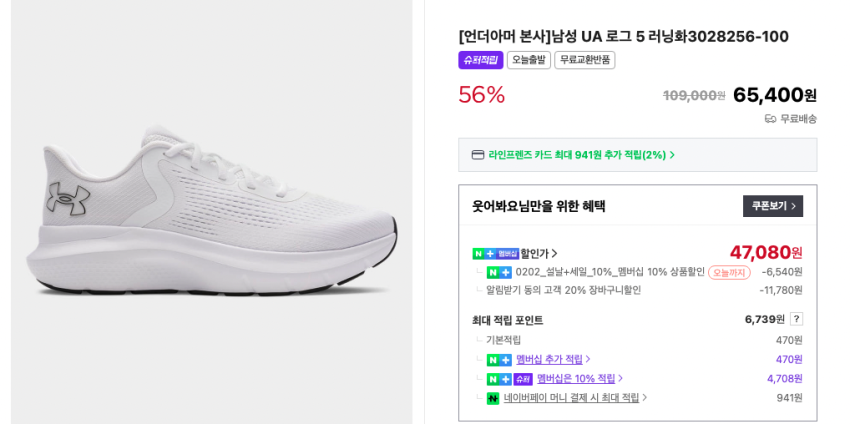The width and height of the screenshot is (850, 424).
Task: Click the chevron after 네이버페이 머니 결제 적립
Action: 646,398
